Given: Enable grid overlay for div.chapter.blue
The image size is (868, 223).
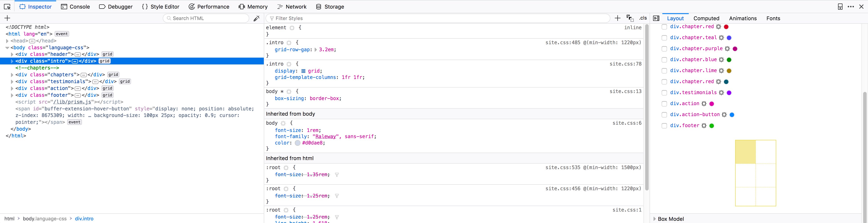Looking at the screenshot, I should [664, 60].
